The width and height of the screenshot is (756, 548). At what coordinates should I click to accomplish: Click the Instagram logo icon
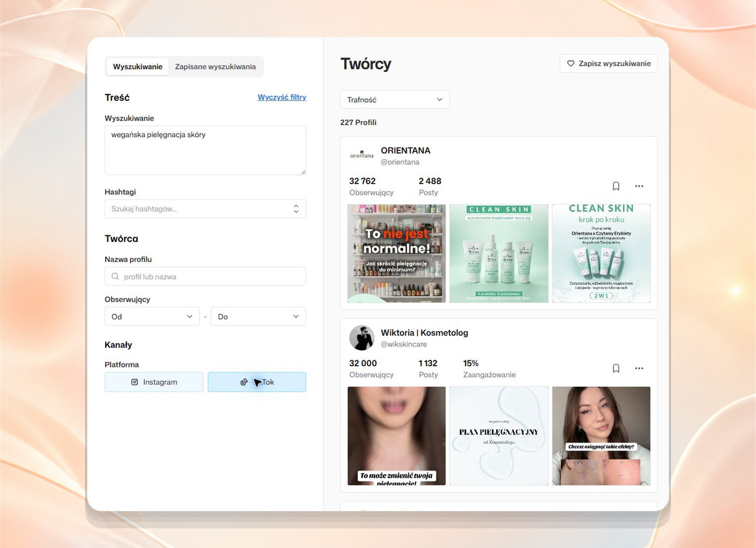(x=135, y=382)
